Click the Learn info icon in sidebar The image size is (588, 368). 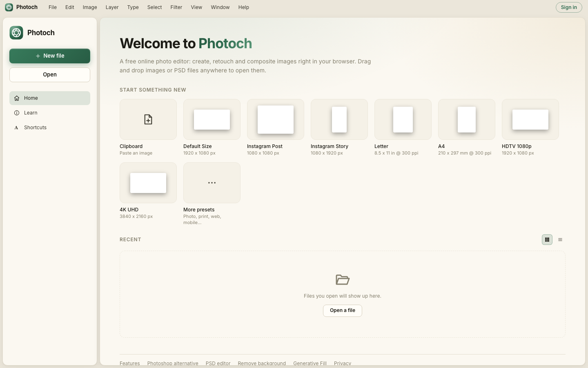[x=17, y=113]
